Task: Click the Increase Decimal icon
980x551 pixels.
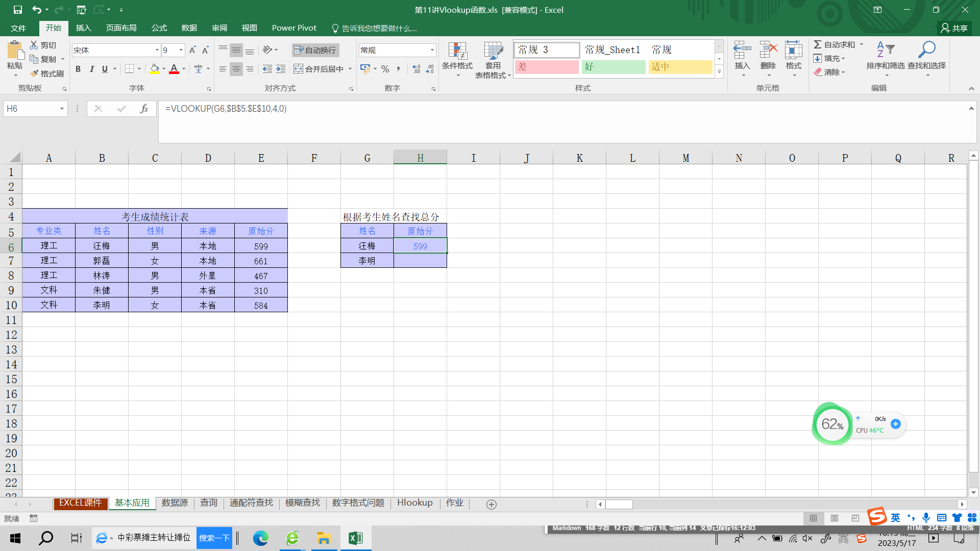Action: click(x=416, y=69)
